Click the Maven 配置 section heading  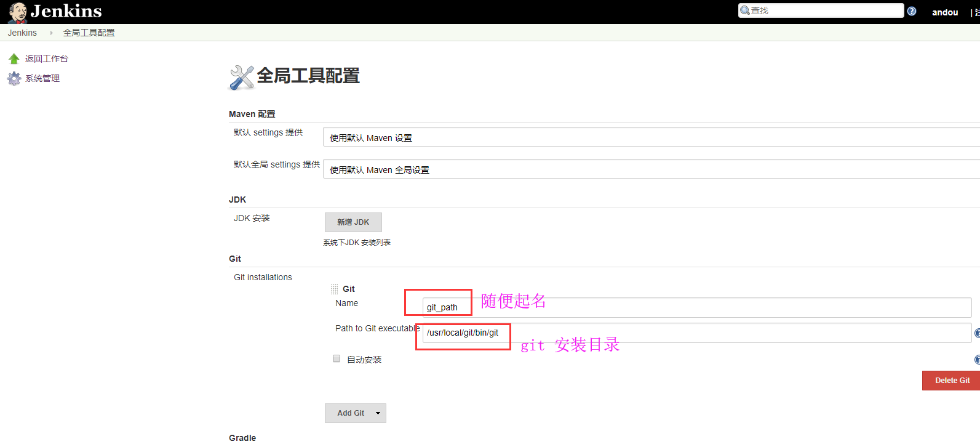point(252,114)
